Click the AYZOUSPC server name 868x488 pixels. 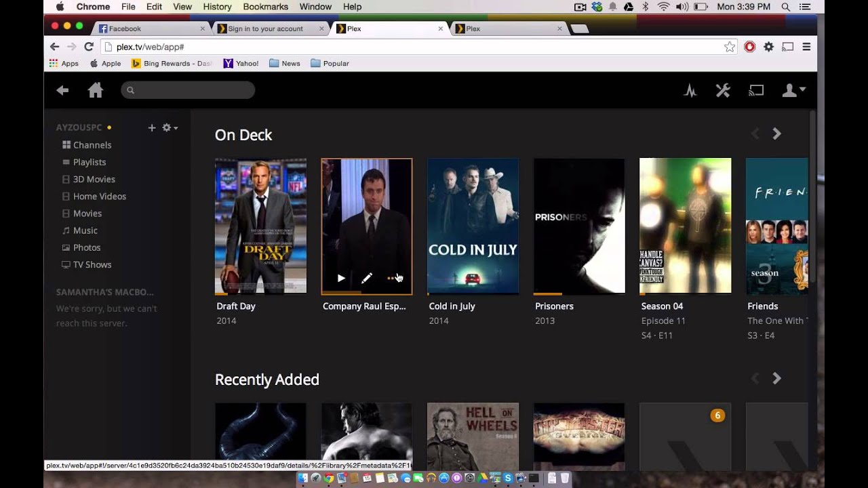(x=79, y=127)
